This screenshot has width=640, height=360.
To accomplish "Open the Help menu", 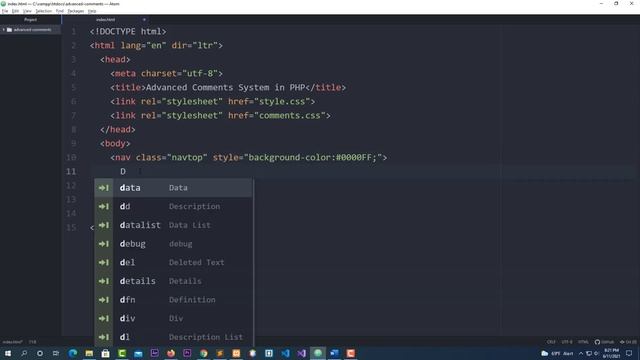I will coord(92,11).
